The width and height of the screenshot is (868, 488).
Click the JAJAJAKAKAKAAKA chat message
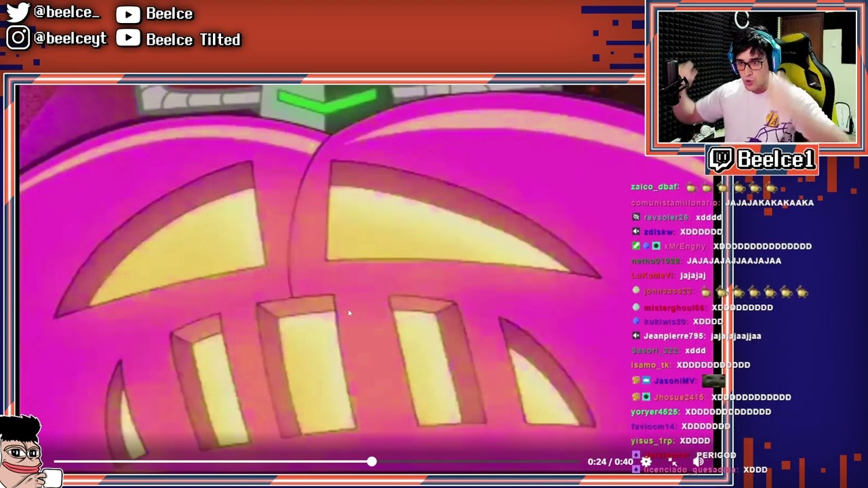coord(769,203)
